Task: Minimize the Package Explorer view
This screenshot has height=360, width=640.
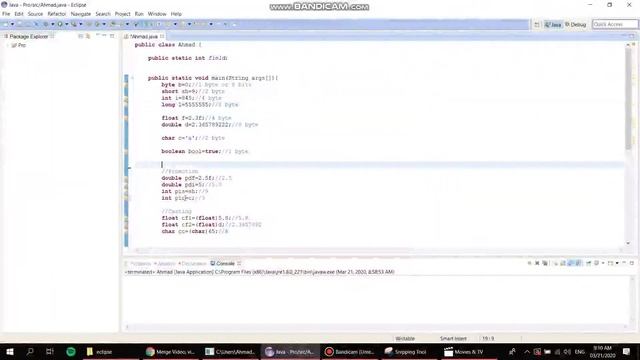Action: tap(104, 36)
